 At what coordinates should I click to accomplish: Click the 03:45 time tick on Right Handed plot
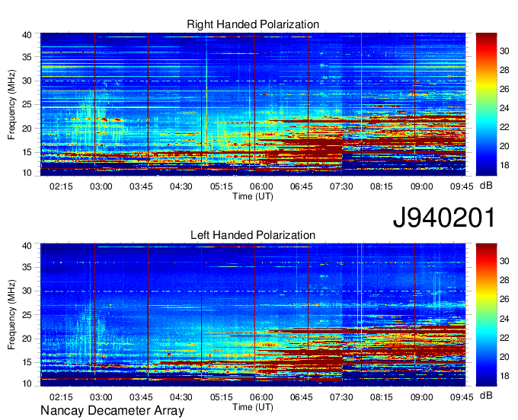(x=141, y=186)
